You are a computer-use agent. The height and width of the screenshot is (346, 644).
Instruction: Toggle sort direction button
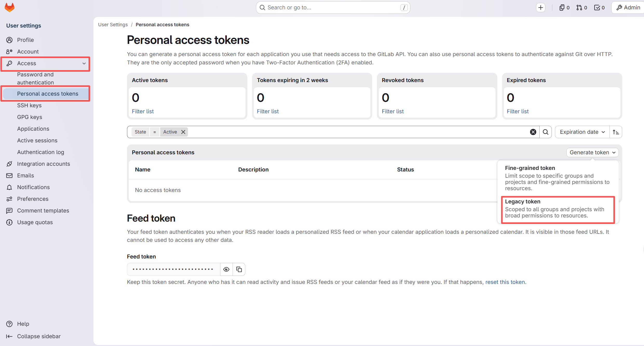(x=616, y=132)
